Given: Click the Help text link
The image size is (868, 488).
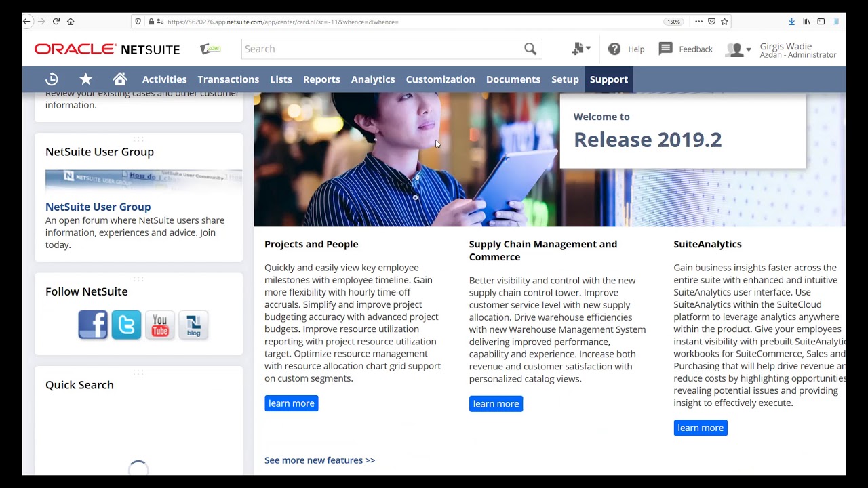Looking at the screenshot, I should point(636,49).
